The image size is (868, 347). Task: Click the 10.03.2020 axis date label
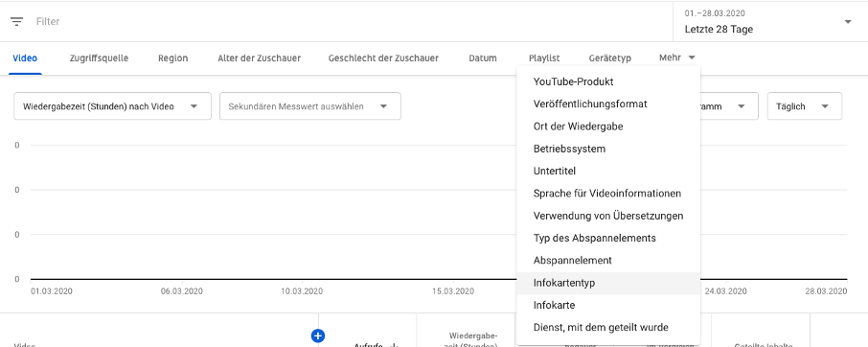coord(302,291)
